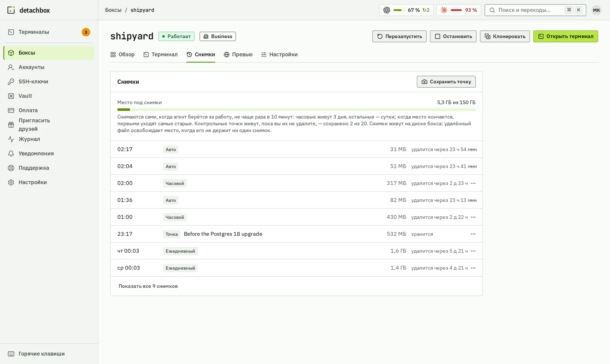This screenshot has width=610, height=364.
Task: Open Уведомления bell notifications
Action: point(49,153)
